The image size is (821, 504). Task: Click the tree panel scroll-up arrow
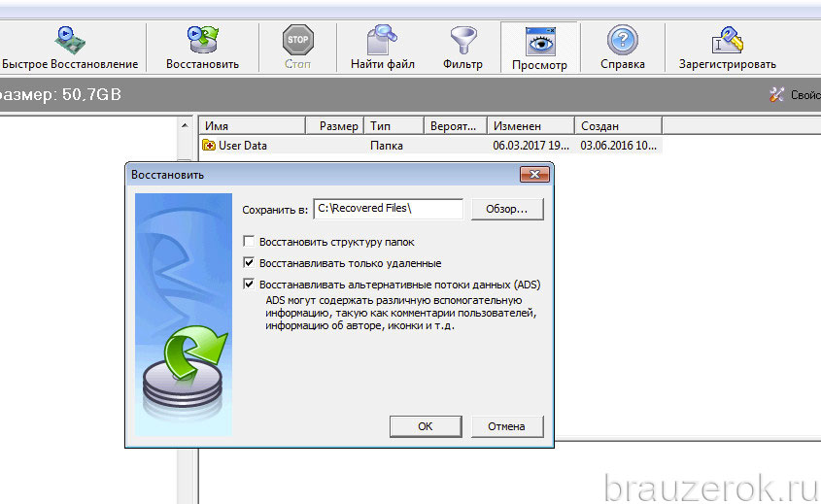tap(185, 125)
